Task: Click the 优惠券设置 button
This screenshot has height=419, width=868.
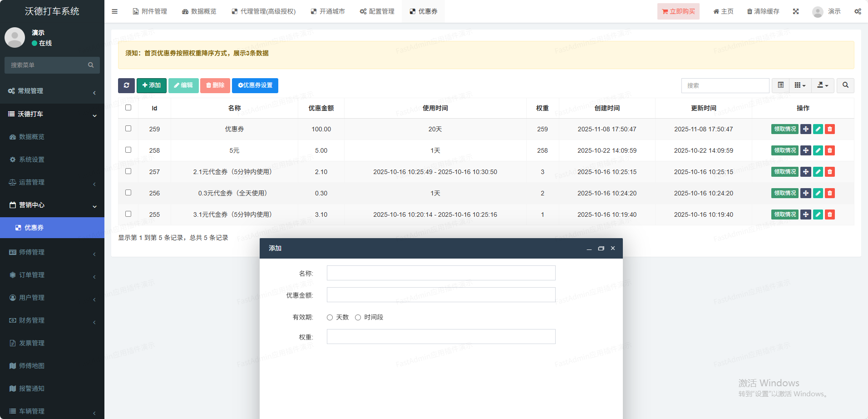Action: 255,85
